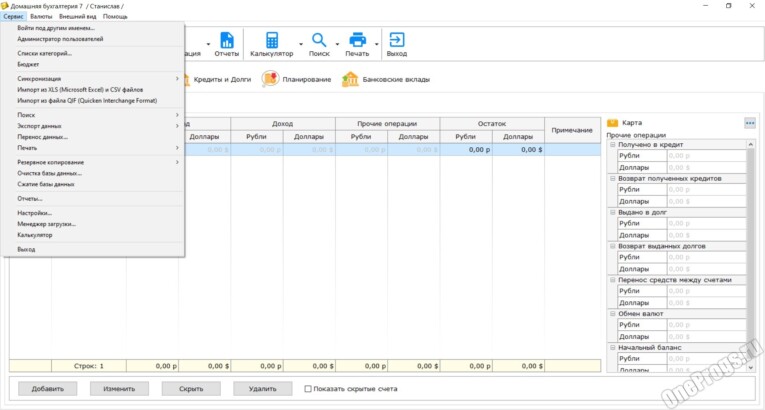Click the Добавить button
The width and height of the screenshot is (765, 410).
(x=48, y=389)
